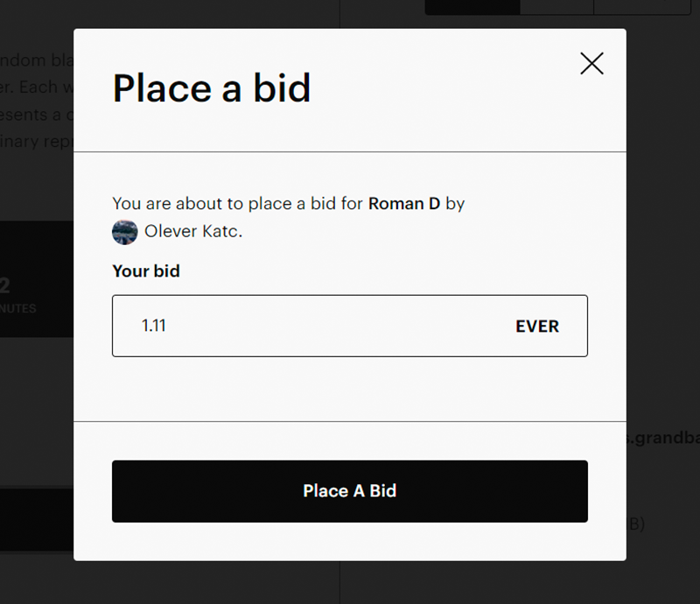Click the Place a bid heading
Screen dimensions: 700x604
212,88
